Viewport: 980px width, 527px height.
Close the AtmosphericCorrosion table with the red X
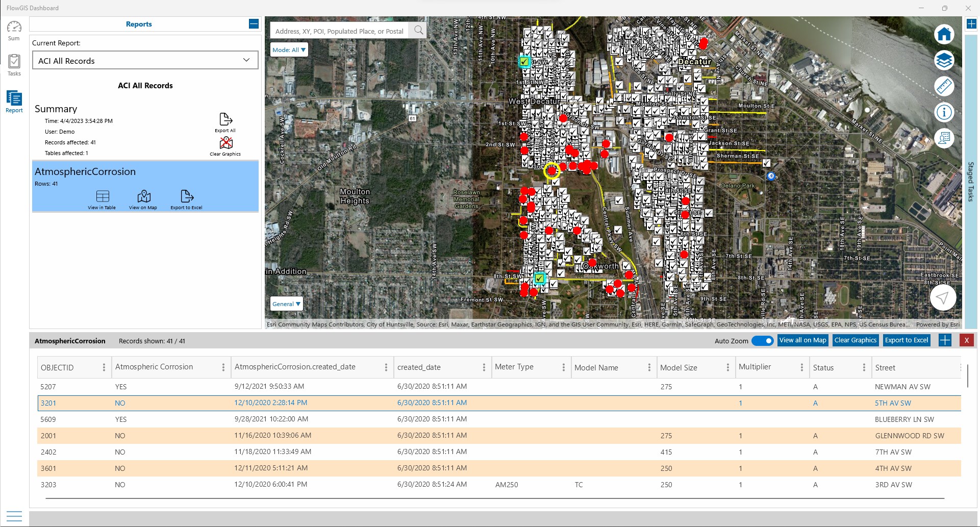click(x=967, y=340)
